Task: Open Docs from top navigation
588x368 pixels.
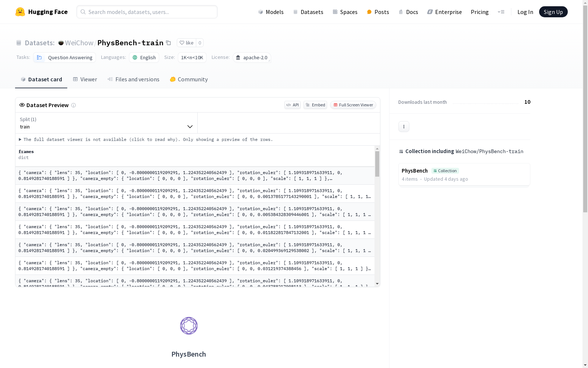Action: [x=408, y=12]
